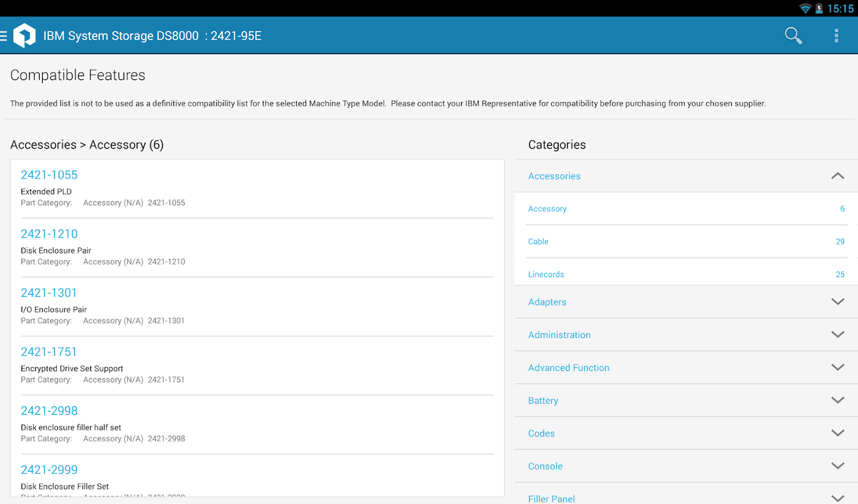Open the search magnifier icon
The width and height of the screenshot is (858, 504).
(x=793, y=35)
